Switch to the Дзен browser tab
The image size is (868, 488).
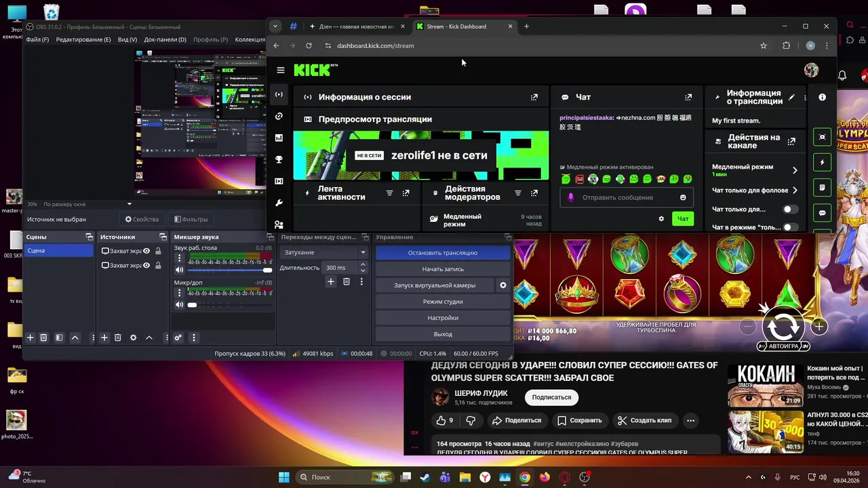click(356, 26)
